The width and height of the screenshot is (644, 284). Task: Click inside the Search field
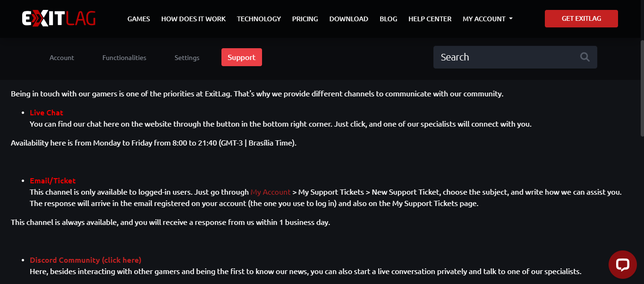505,57
